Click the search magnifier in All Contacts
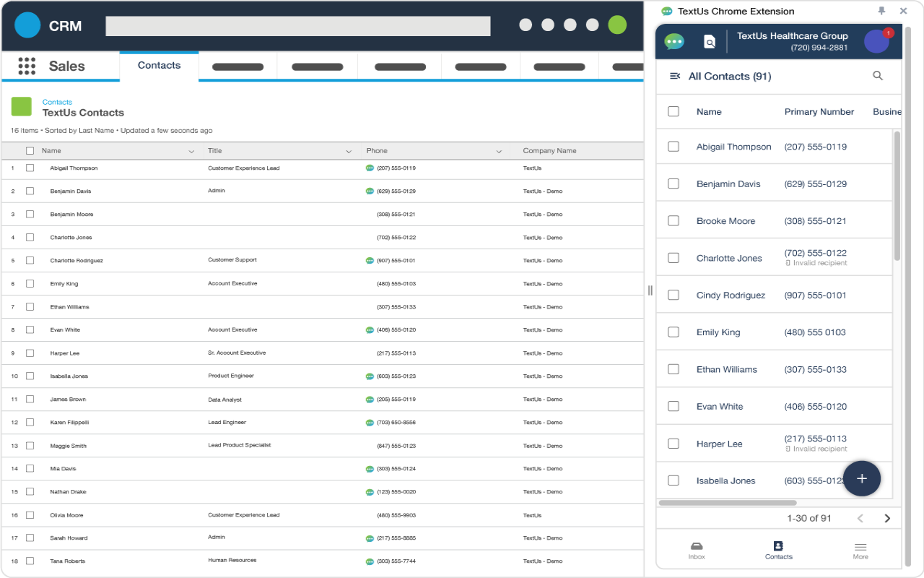This screenshot has width=924, height=578. tap(878, 76)
